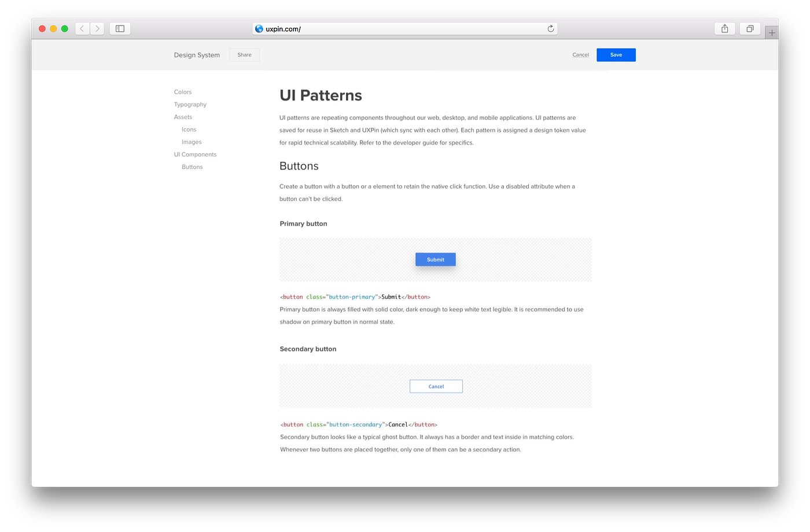Select Images under Assets

pos(192,142)
